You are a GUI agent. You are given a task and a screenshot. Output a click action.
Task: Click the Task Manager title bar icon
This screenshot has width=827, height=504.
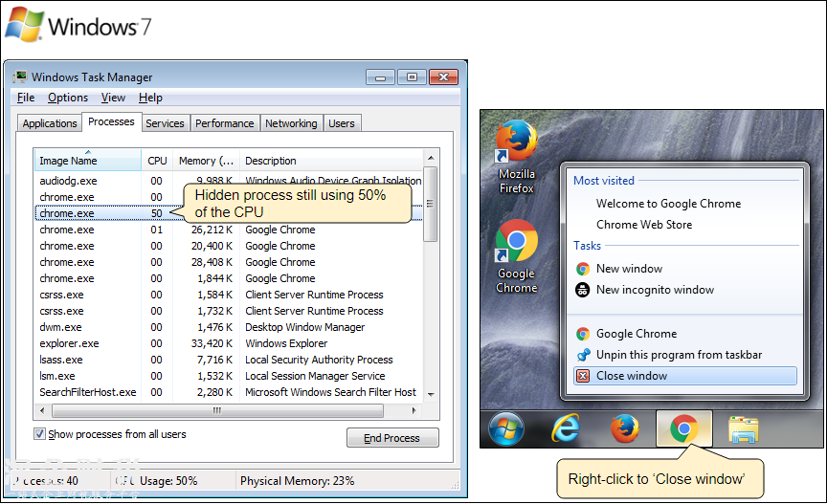[20, 77]
